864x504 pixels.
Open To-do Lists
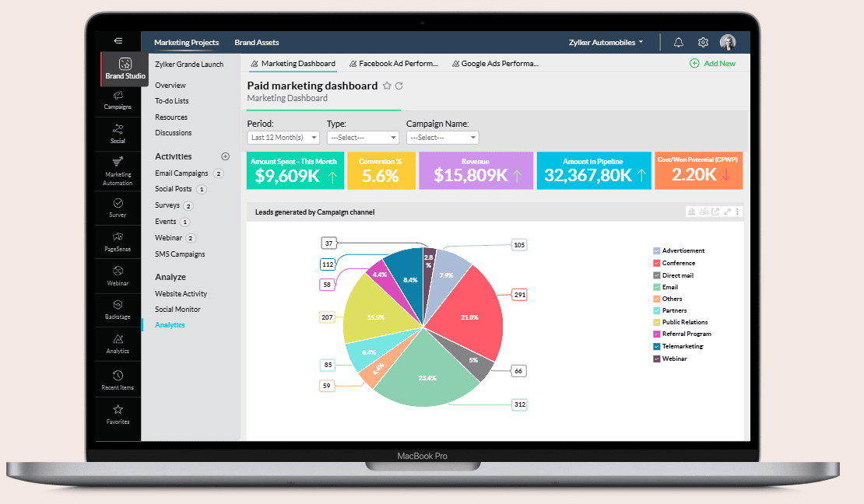click(x=172, y=101)
